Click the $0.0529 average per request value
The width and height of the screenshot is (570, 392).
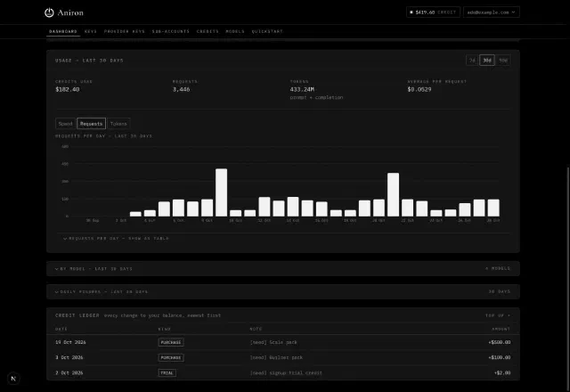(x=419, y=89)
